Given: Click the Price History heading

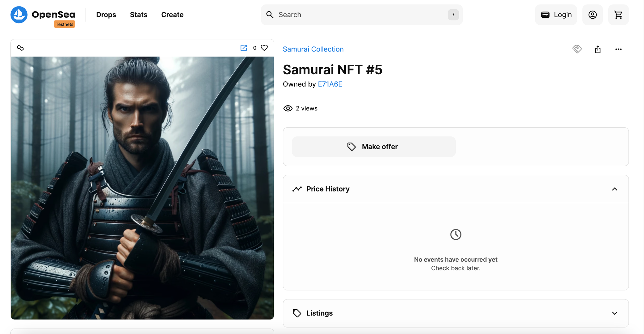Looking at the screenshot, I should (x=328, y=189).
